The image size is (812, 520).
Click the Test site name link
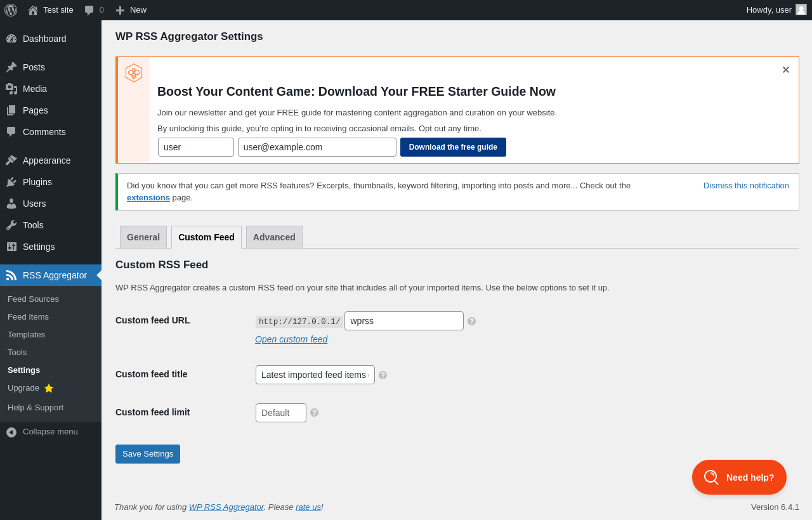click(58, 10)
